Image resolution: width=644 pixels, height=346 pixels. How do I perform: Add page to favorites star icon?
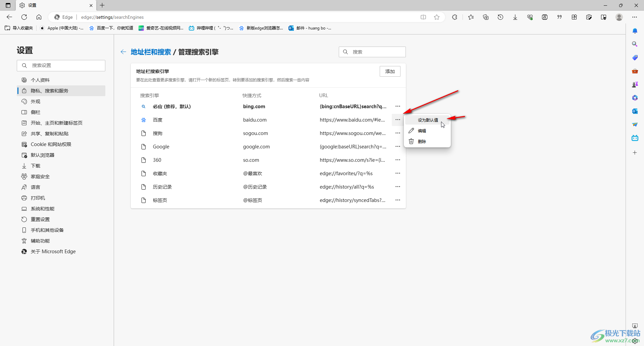(437, 17)
